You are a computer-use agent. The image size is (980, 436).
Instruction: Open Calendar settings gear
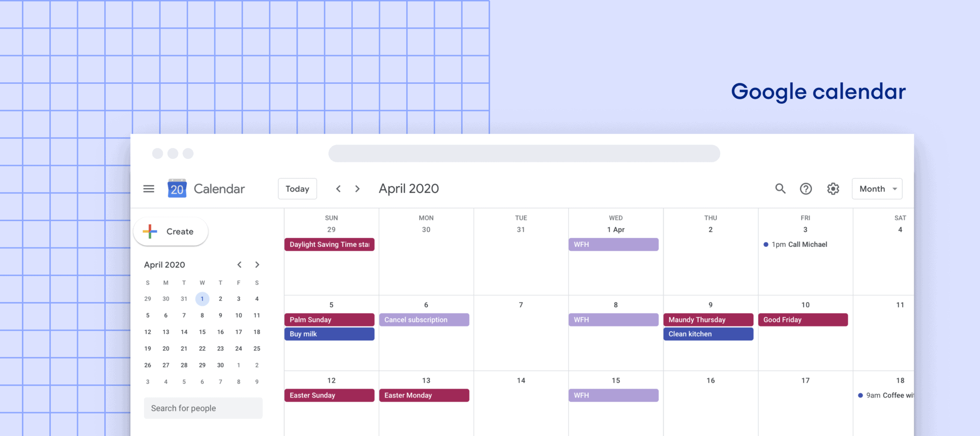pyautogui.click(x=833, y=189)
